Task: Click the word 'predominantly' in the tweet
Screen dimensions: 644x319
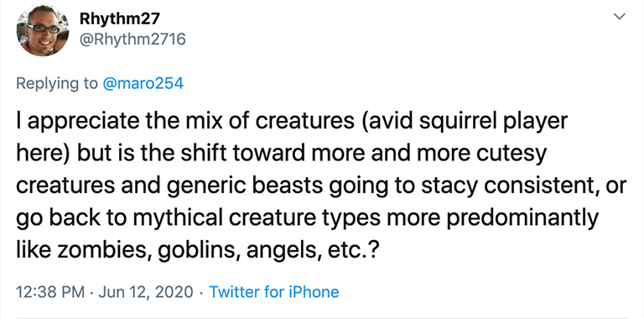Action: click(522, 218)
